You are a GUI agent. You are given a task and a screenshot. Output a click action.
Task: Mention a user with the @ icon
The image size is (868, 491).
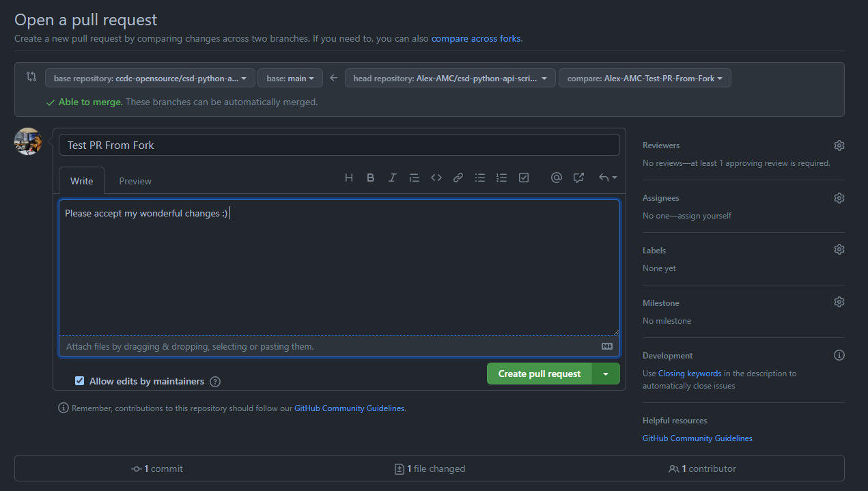557,178
